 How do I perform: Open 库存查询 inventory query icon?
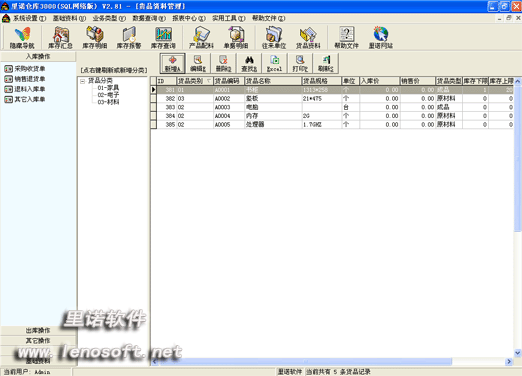[163, 38]
